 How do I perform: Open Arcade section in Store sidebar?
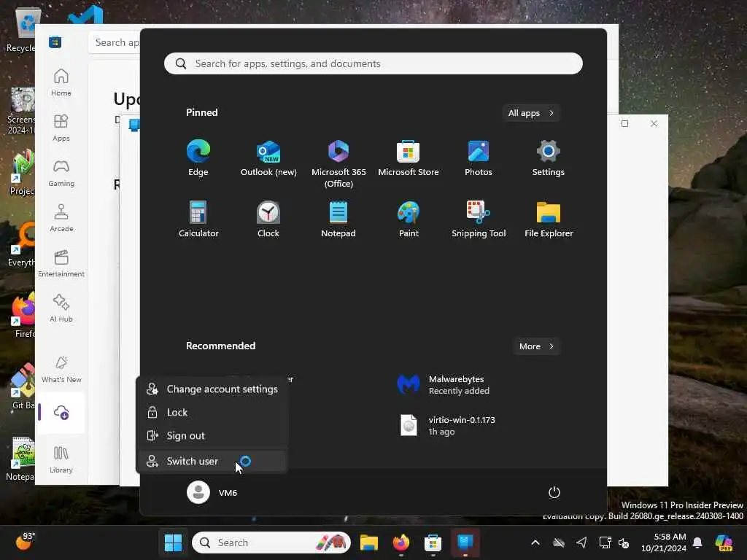coord(61,218)
